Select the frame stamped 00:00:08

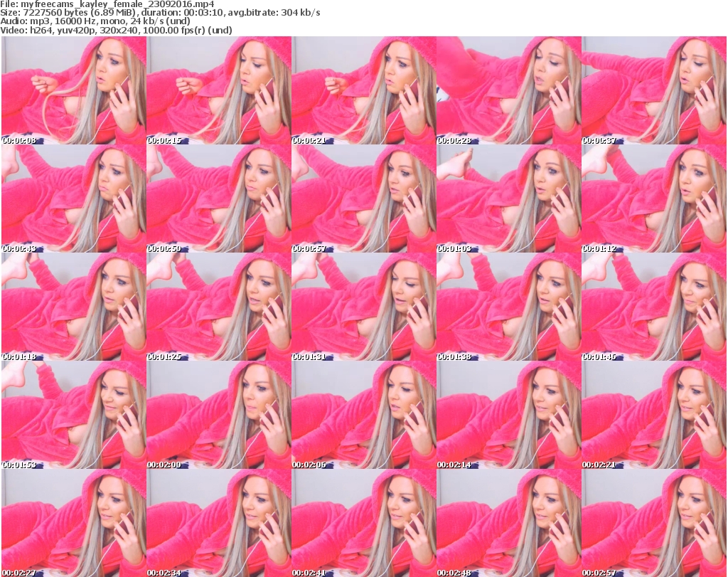pos(74,90)
